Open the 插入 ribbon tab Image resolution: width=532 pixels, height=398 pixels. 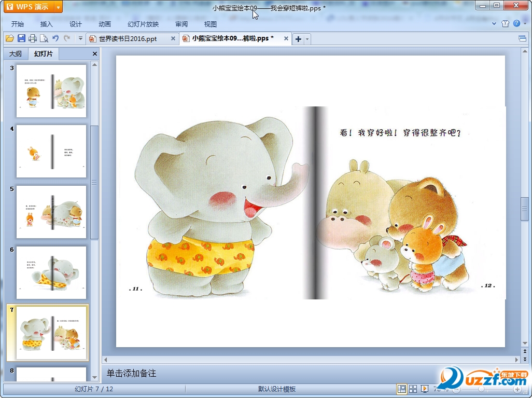point(47,24)
